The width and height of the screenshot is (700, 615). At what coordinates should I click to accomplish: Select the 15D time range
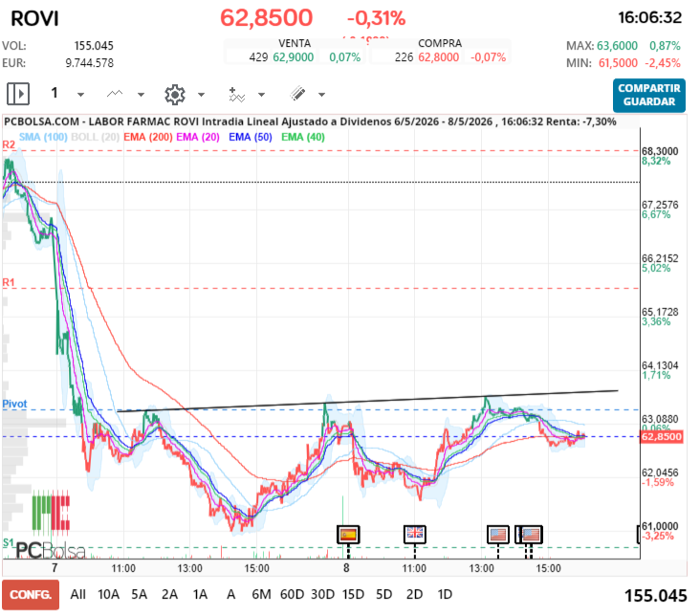[x=353, y=595]
